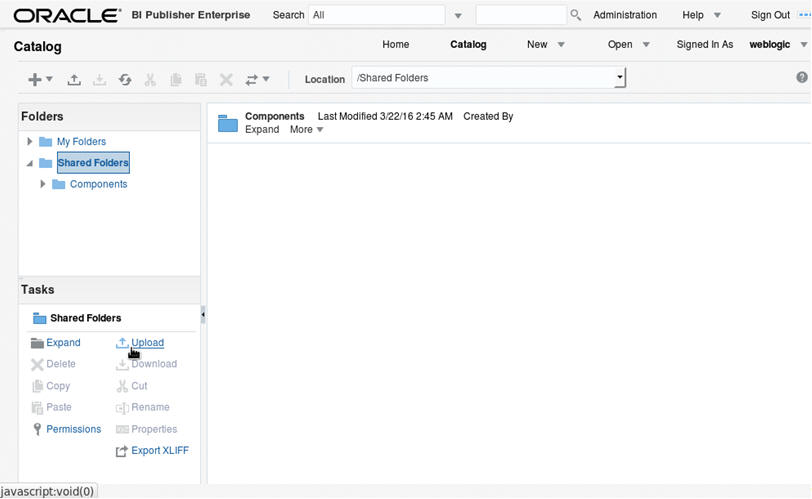Go to the Home tab
Image resolution: width=812 pixels, height=499 pixels.
396,45
